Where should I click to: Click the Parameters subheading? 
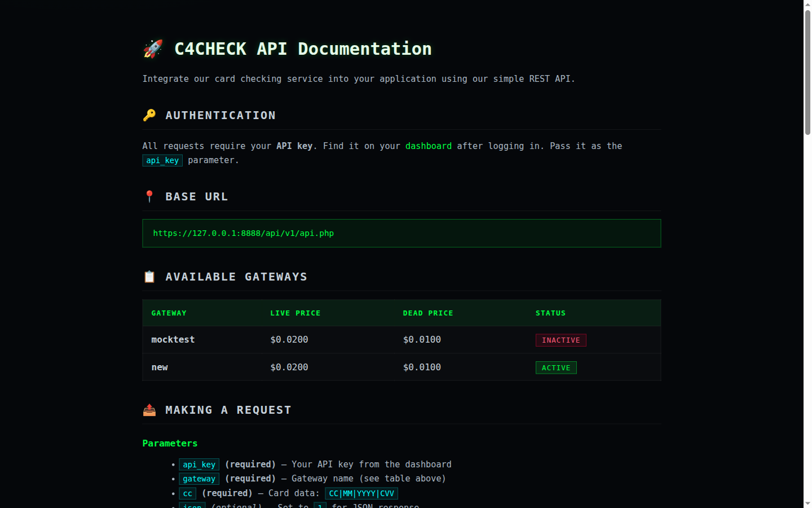click(x=170, y=443)
